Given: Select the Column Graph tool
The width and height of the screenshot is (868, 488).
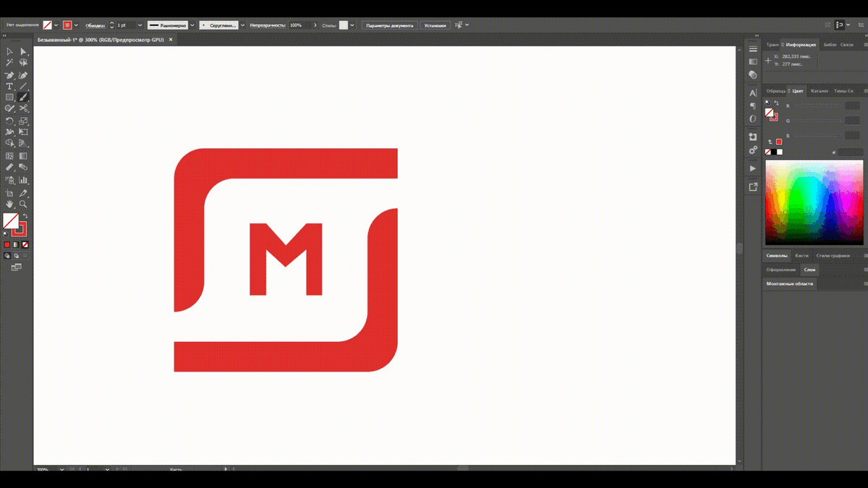Looking at the screenshot, I should (23, 180).
